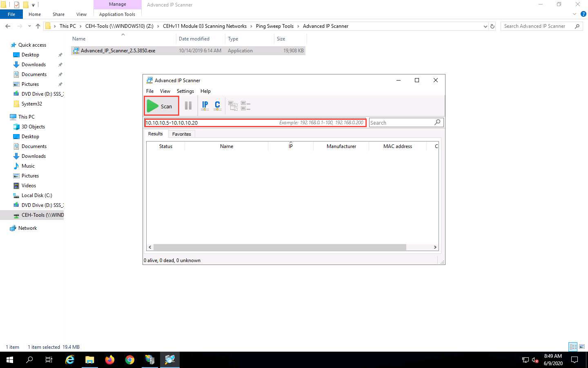Sort results by MAC address column

pos(398,146)
